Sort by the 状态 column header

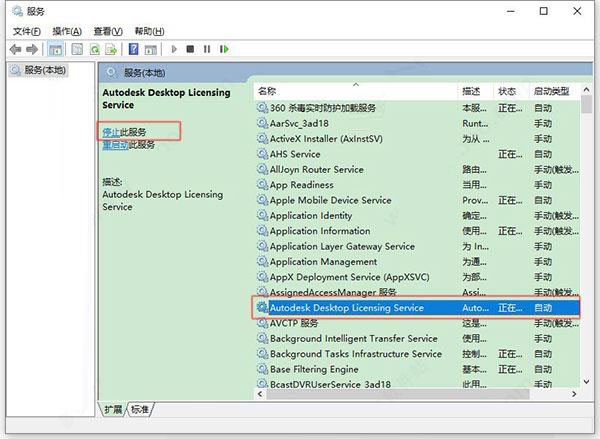(x=508, y=91)
